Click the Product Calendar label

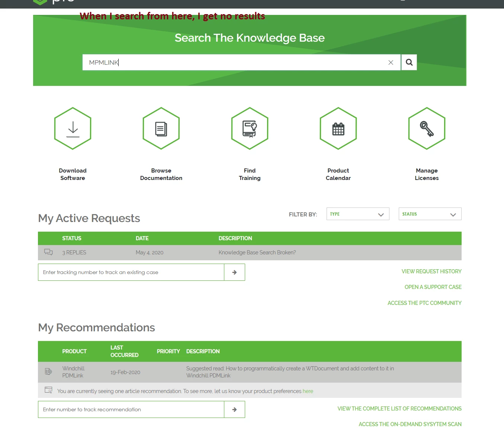[338, 174]
